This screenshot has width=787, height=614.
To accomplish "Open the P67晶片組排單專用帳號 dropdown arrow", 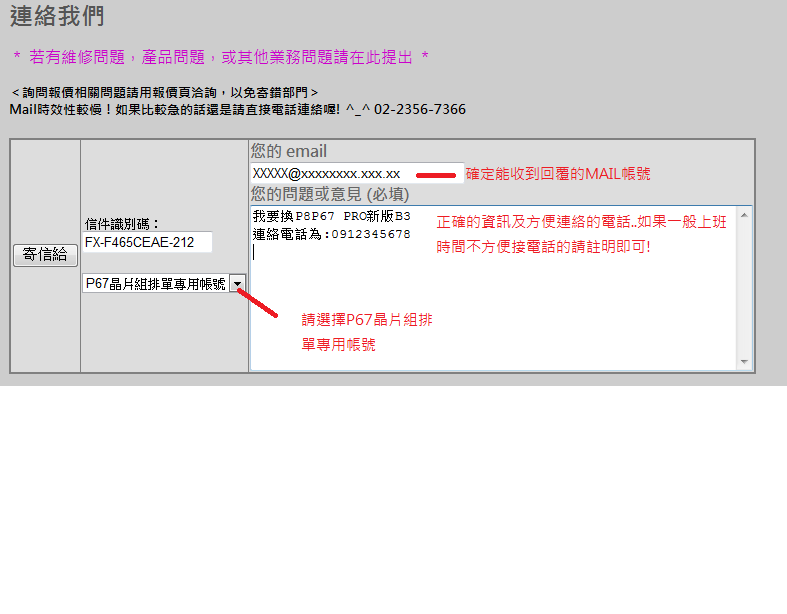I will tap(237, 284).
